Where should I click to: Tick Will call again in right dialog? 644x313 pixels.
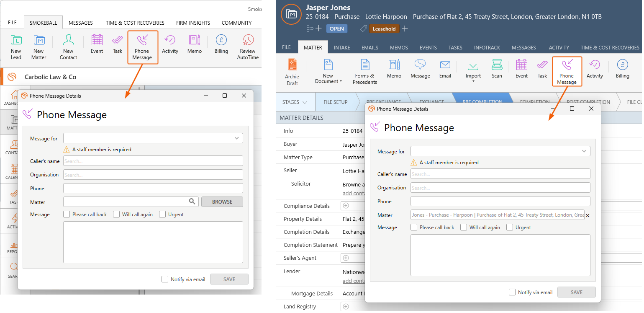pos(464,227)
